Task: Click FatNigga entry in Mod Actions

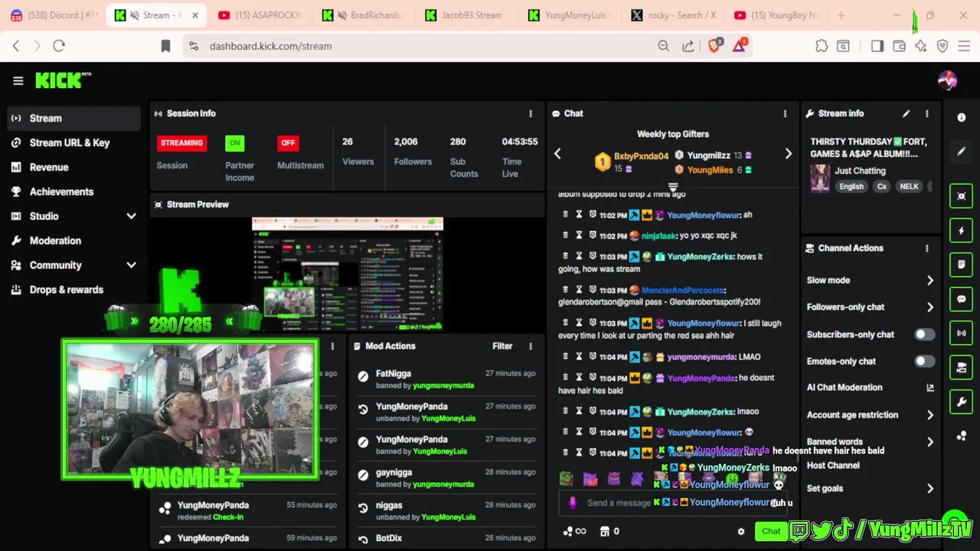Action: point(446,379)
